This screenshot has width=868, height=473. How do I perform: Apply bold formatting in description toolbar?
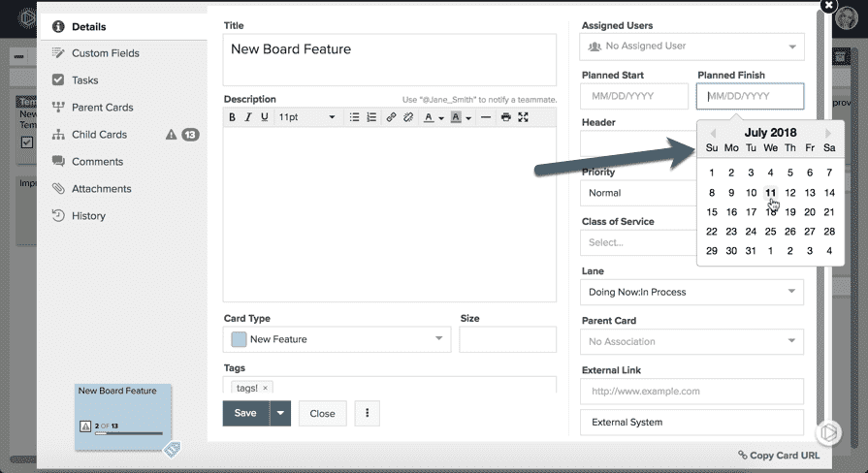pos(233,117)
